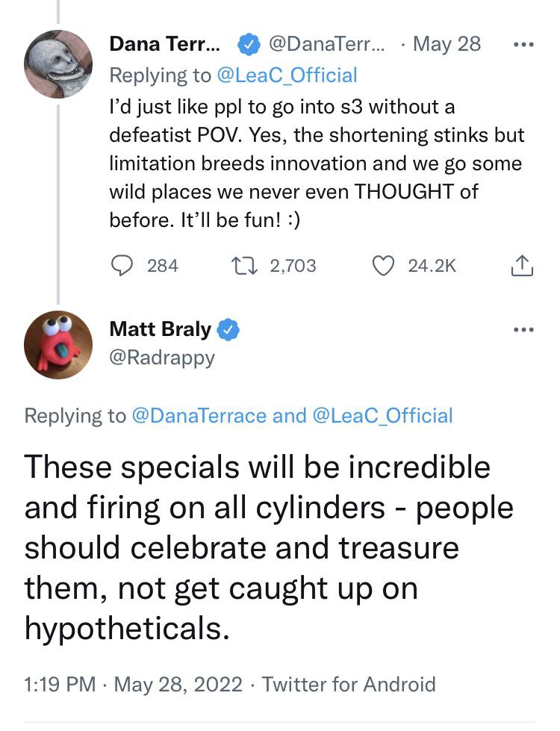The width and height of the screenshot is (560, 731).
Task: Open more options on Dana Terrace's tweet
Action: tap(524, 44)
